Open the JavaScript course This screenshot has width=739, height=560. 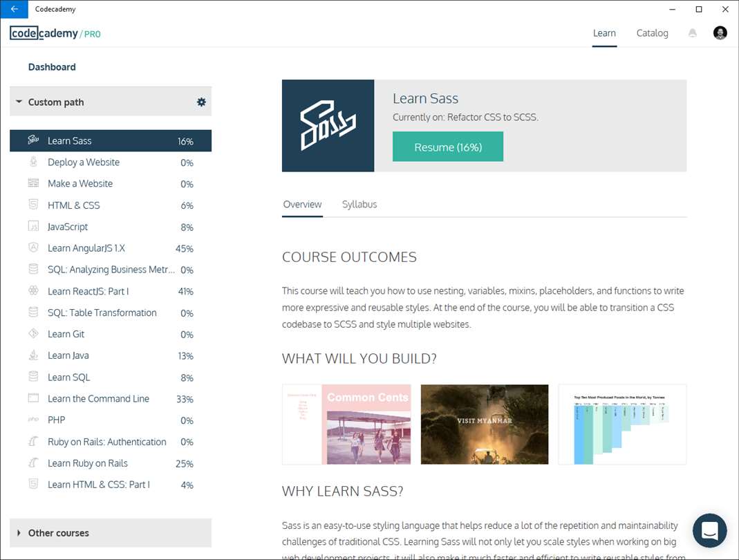[111, 227]
